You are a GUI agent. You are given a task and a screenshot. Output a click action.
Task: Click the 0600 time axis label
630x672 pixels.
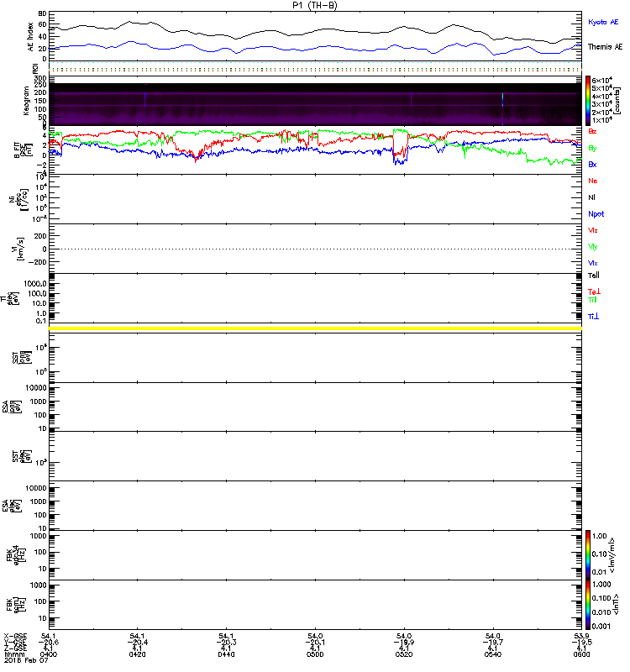pyautogui.click(x=581, y=654)
